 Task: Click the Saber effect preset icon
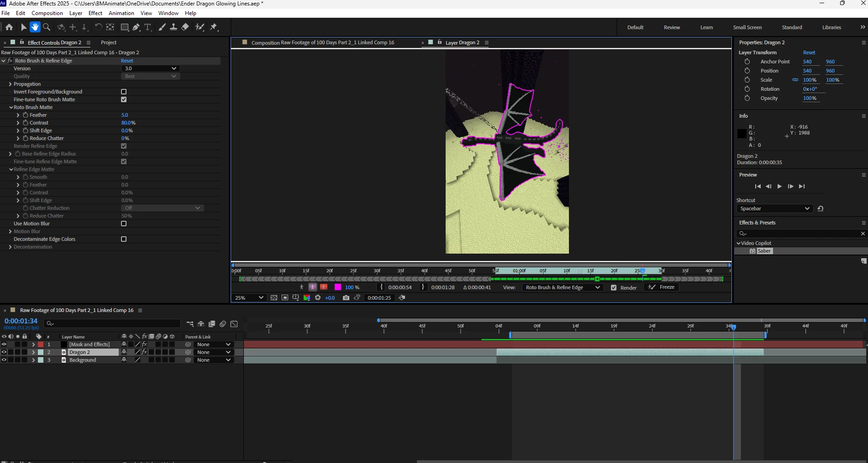pos(752,251)
